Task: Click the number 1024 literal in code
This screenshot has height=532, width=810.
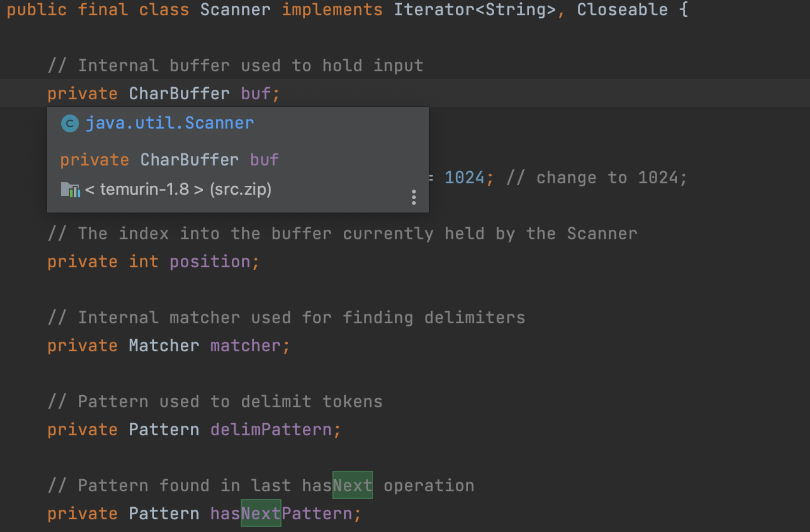Action: click(x=465, y=178)
